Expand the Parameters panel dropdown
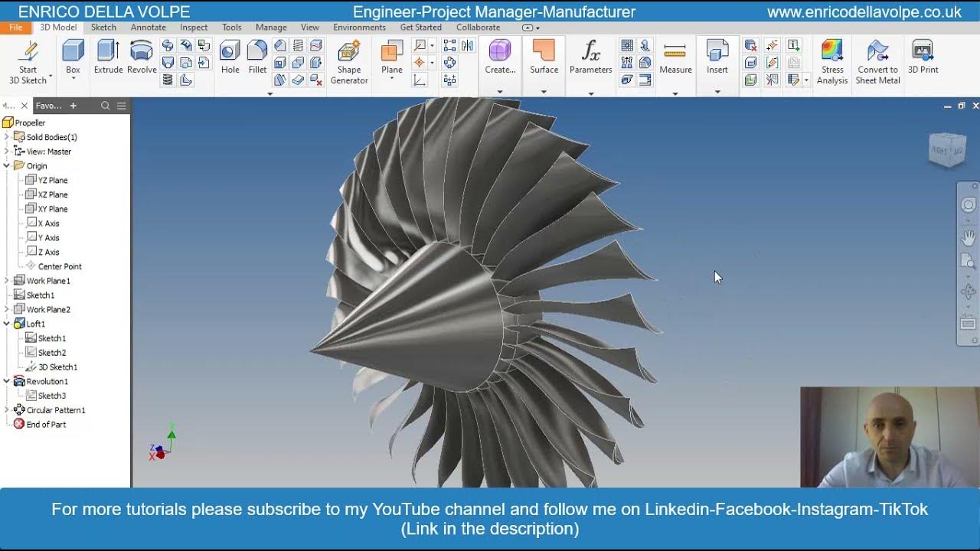Viewport: 980px width, 551px height. coord(590,93)
